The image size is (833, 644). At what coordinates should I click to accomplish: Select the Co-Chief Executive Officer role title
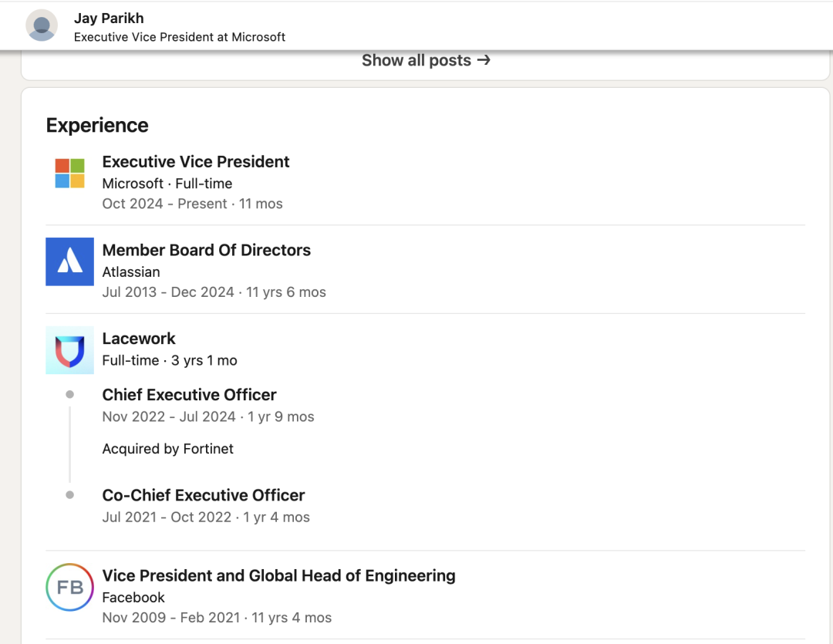coord(204,495)
